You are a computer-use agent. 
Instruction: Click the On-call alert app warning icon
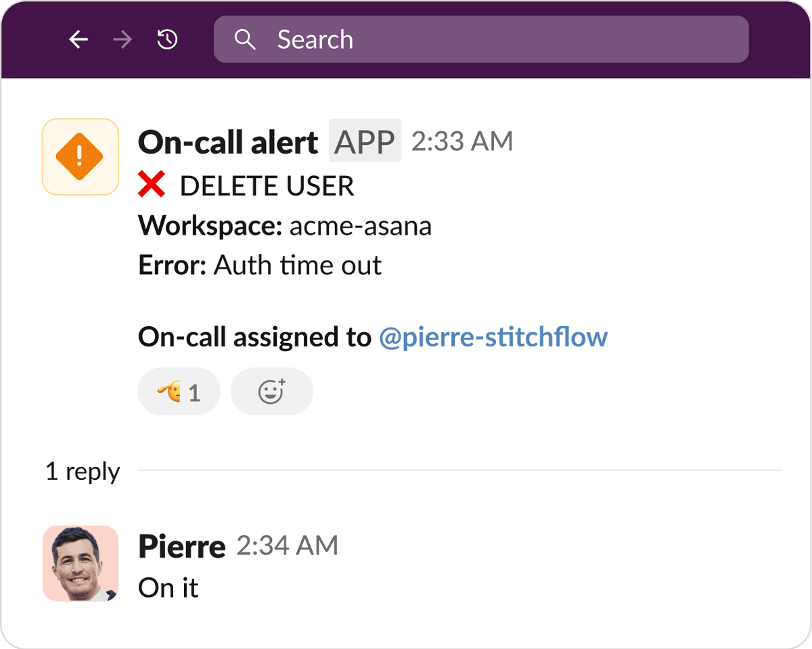pyautogui.click(x=80, y=156)
